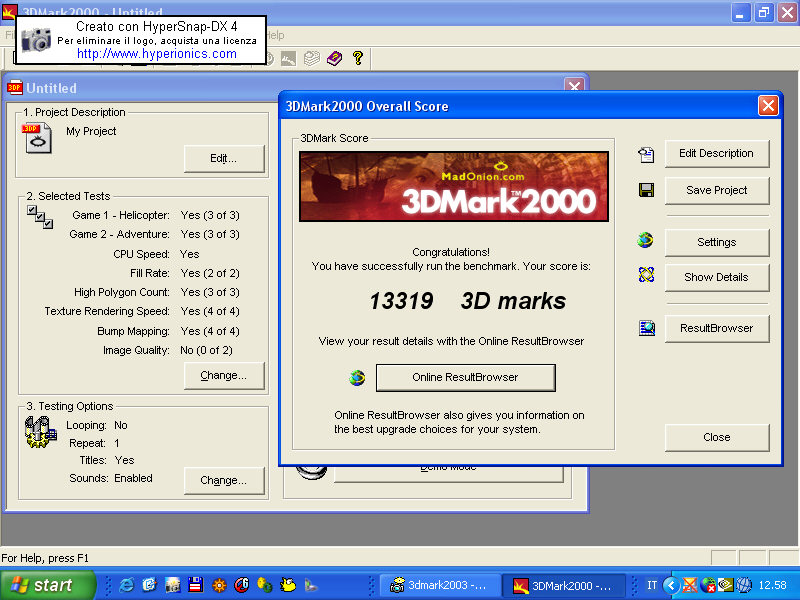Click the greyed picture toolbar icon
The width and height of the screenshot is (800, 600).
[288, 59]
